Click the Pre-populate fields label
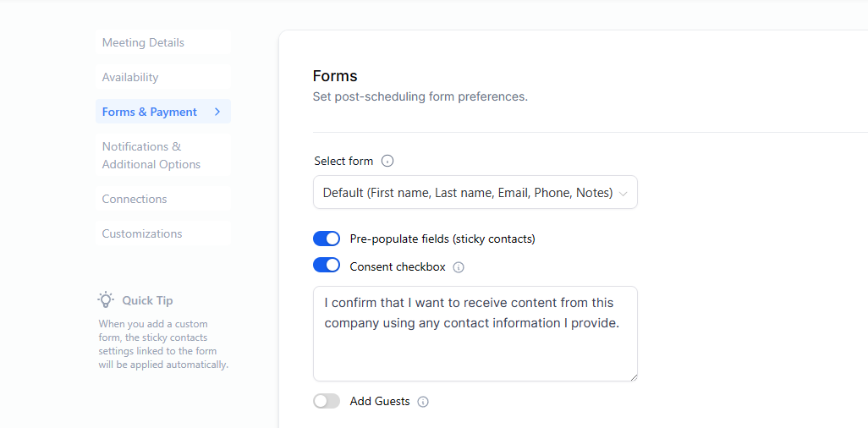Image resolution: width=868 pixels, height=428 pixels. coord(442,239)
